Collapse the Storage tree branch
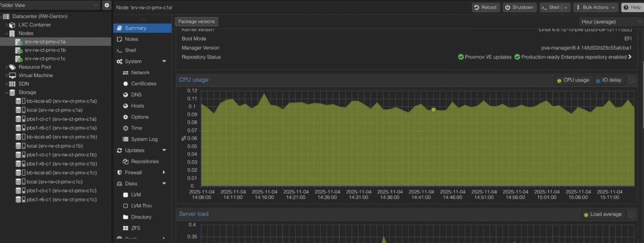Image resolution: width=644 pixels, height=243 pixels. click(x=6, y=93)
